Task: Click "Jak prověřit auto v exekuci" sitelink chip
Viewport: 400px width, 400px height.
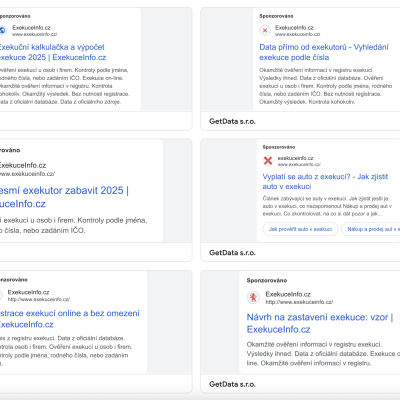Action: [300, 229]
